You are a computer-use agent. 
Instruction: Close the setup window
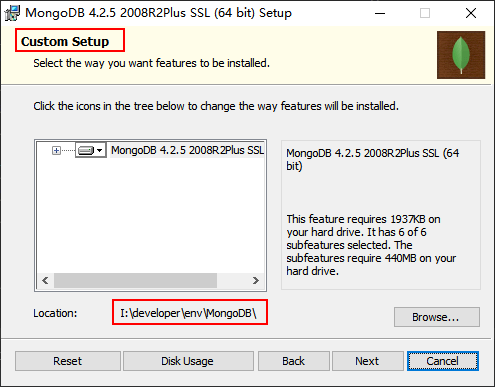[x=471, y=13]
